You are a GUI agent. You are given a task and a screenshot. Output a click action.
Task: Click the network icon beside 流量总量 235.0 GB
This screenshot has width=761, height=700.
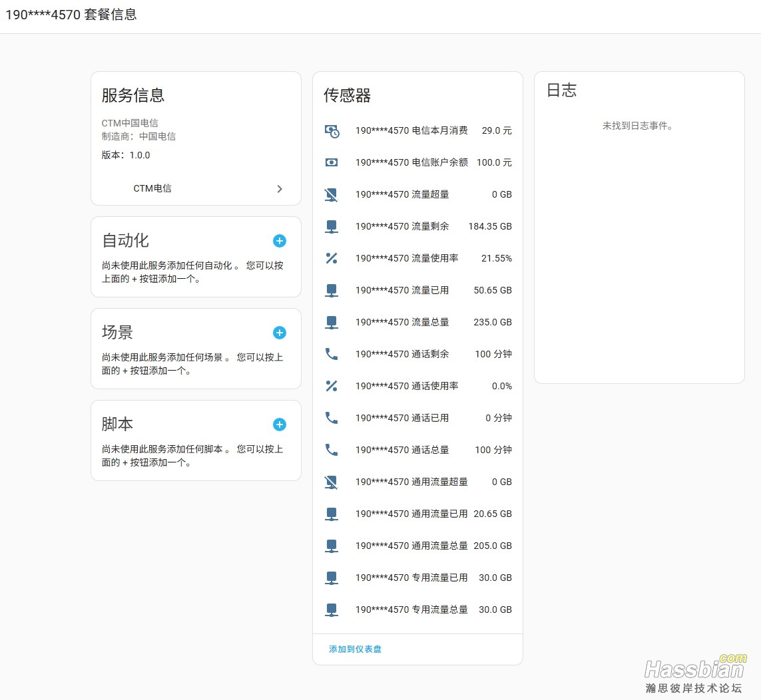click(x=332, y=323)
